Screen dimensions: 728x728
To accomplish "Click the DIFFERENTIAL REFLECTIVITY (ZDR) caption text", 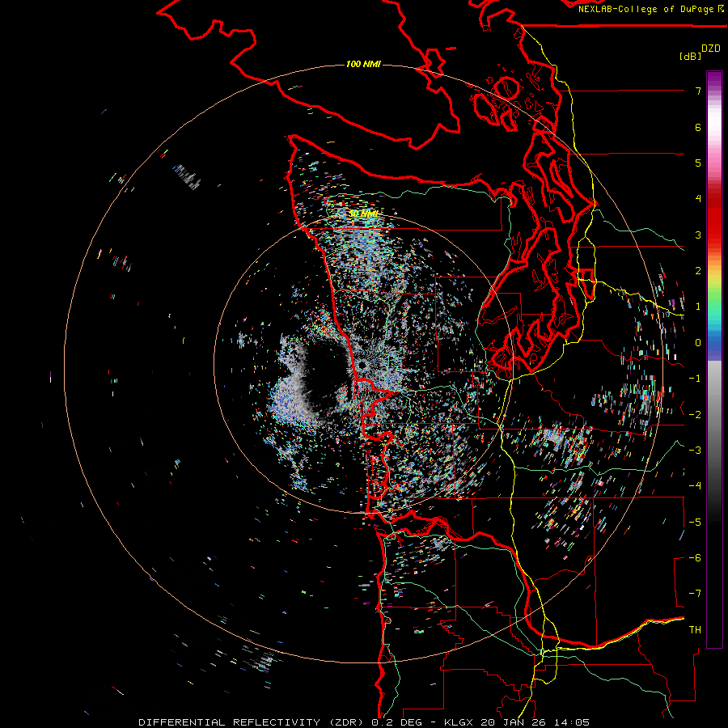I will click(x=252, y=722).
